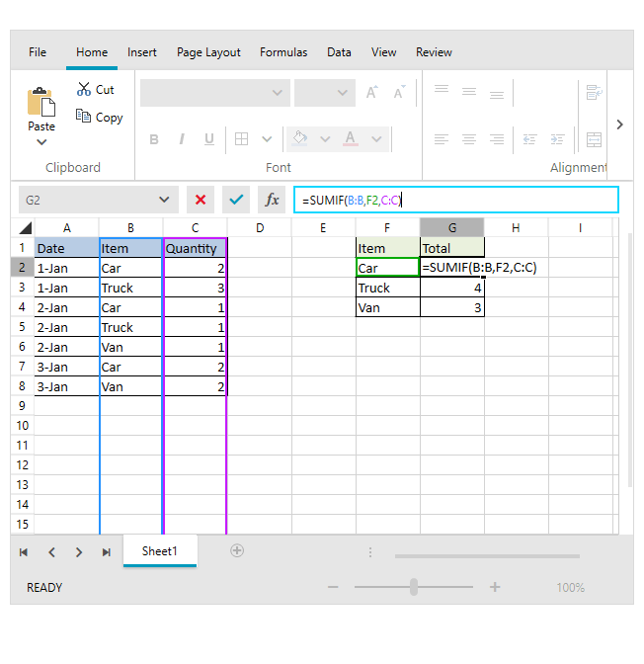Click the Paste clipboard icon
Screen dimensions: 644x664
pyautogui.click(x=41, y=103)
